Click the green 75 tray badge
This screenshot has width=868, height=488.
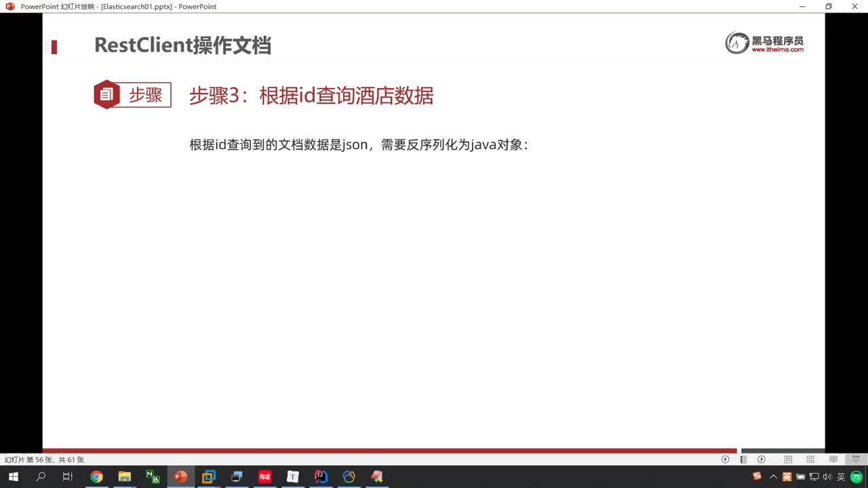(856, 476)
